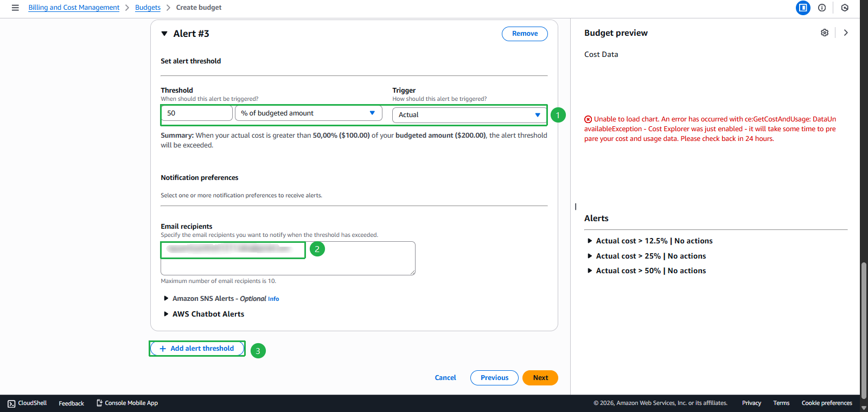Open Billing and Cost Management breadcrumb
This screenshot has height=412, width=868.
tap(74, 8)
